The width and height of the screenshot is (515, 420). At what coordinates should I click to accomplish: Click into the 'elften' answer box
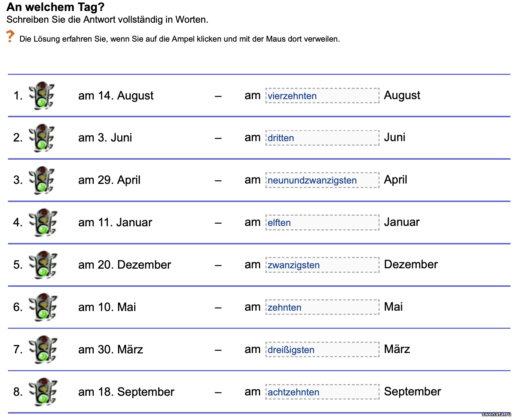322,223
